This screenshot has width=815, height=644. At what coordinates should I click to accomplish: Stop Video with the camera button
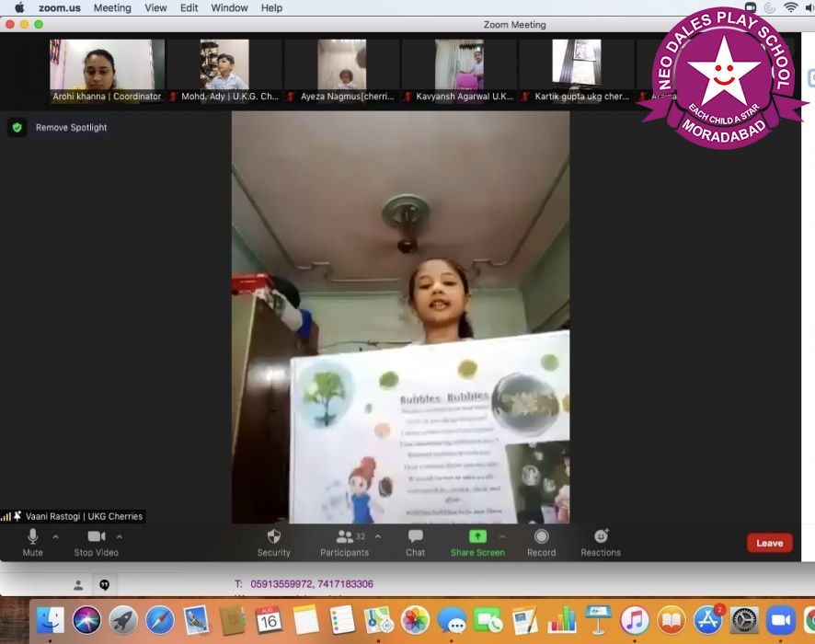[x=97, y=543]
